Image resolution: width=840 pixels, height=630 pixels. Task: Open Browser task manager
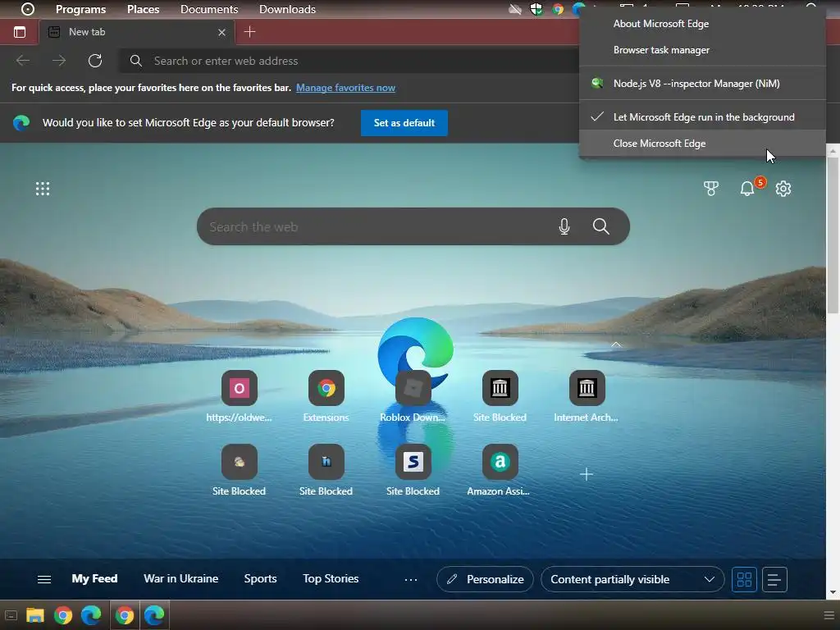[702, 50]
